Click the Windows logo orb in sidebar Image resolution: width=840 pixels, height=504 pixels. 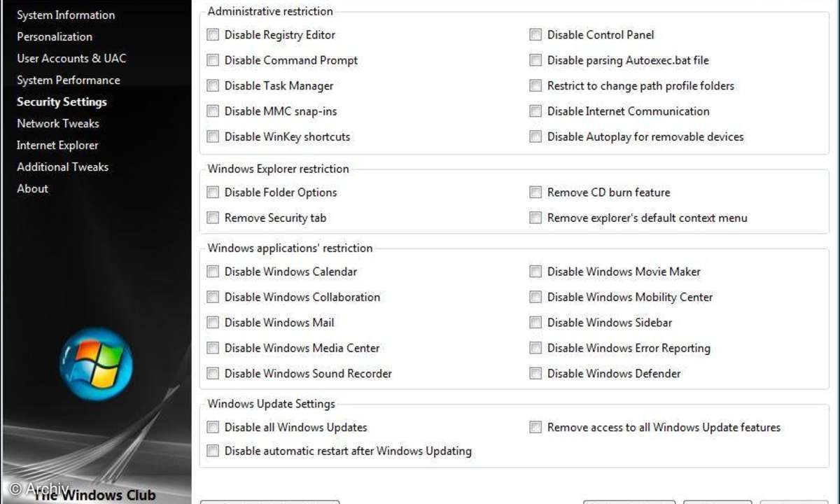[x=96, y=364]
